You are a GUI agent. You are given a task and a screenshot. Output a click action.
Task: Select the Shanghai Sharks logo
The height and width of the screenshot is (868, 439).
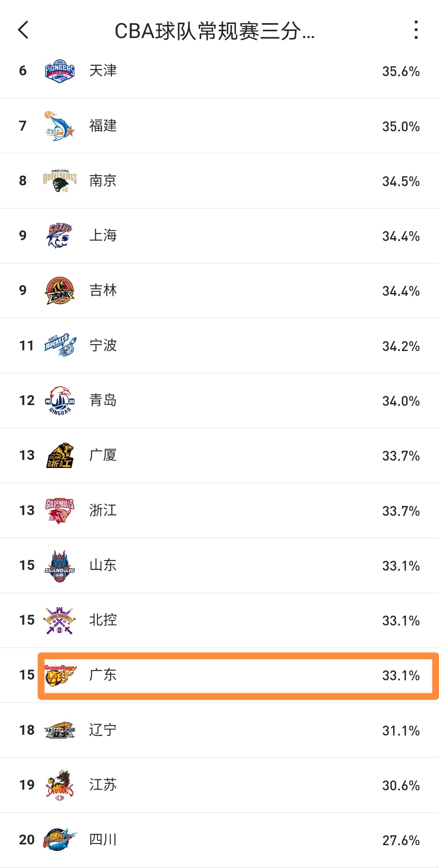coord(59,236)
